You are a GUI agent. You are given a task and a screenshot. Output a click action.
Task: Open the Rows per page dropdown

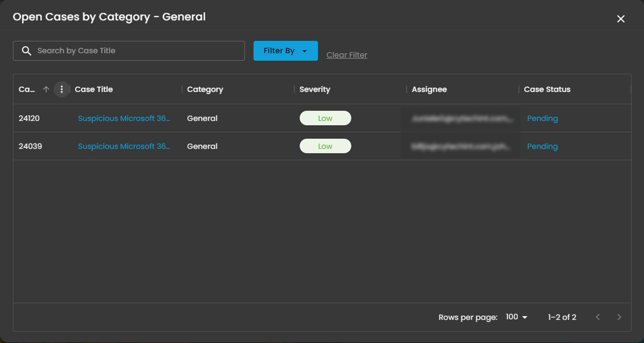click(x=517, y=317)
